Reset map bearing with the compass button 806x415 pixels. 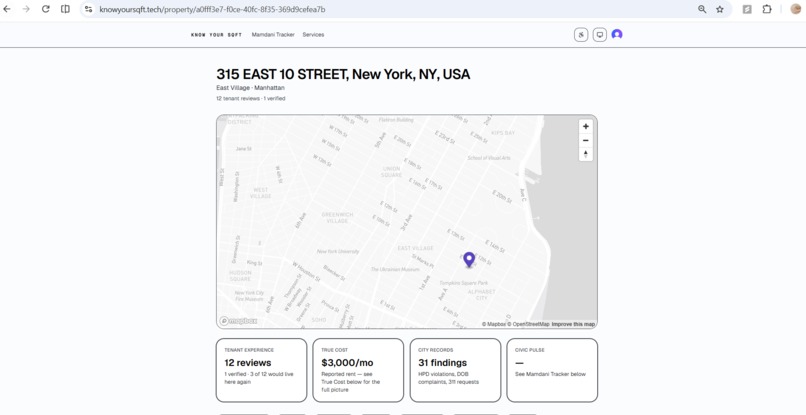click(x=585, y=154)
